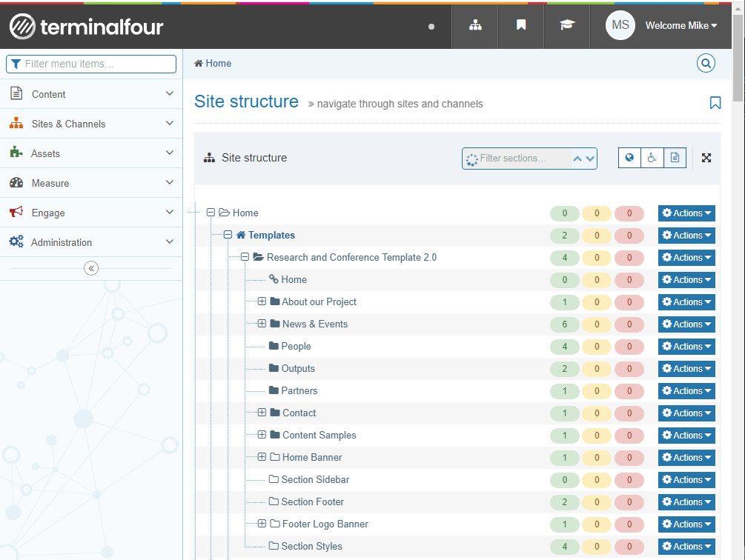Collapse the Templates tree node

pyautogui.click(x=228, y=235)
